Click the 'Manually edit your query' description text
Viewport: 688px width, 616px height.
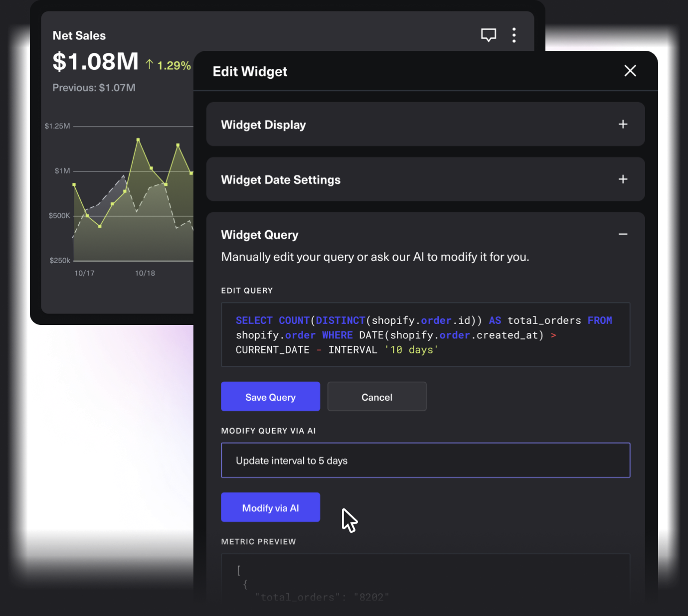click(375, 257)
